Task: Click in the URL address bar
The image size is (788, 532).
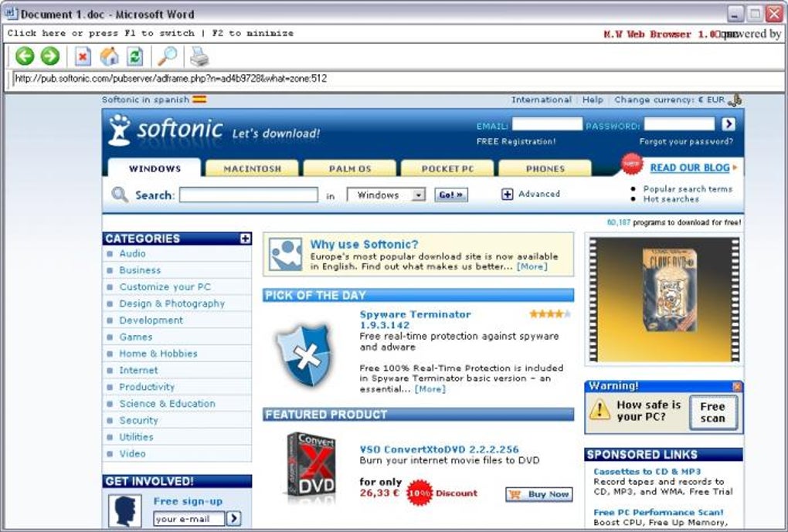Action: pyautogui.click(x=398, y=78)
